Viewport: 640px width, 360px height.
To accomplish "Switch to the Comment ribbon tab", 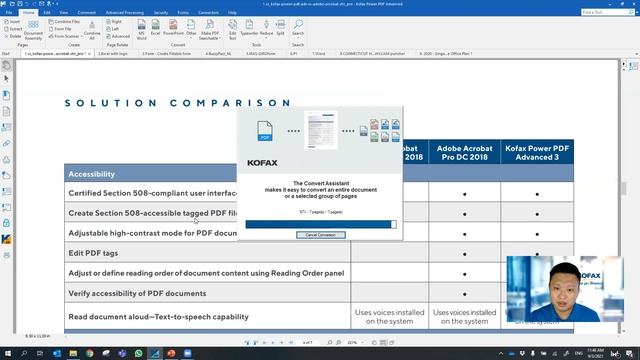I will [87, 13].
